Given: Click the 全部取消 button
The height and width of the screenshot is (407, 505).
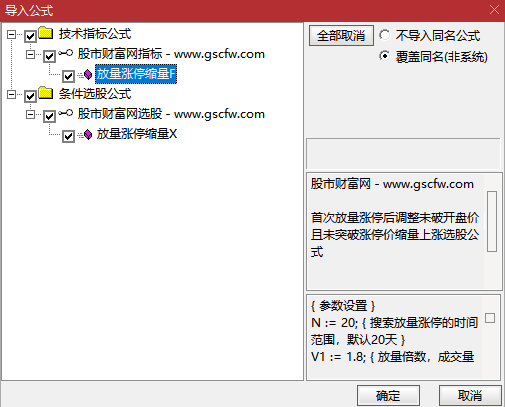Looking at the screenshot, I should 341,35.
